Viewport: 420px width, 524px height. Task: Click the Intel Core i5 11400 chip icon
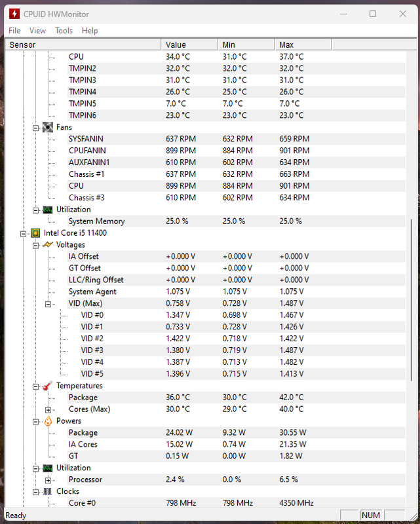tap(35, 233)
